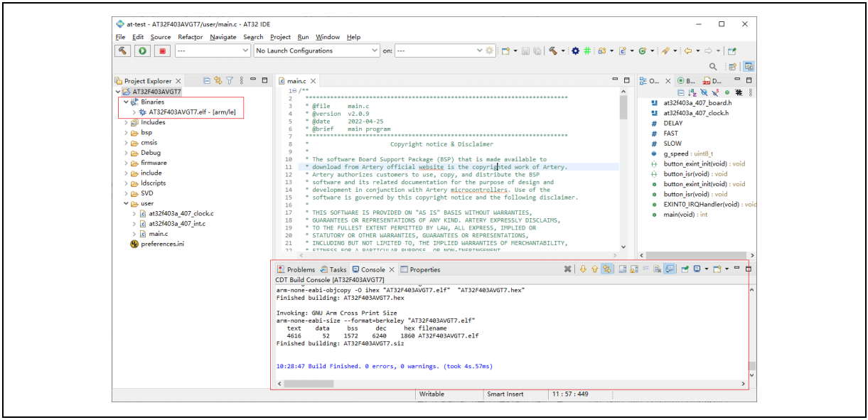Click the editor vertical scrollbar
The height and width of the screenshot is (420, 868).
(623, 108)
